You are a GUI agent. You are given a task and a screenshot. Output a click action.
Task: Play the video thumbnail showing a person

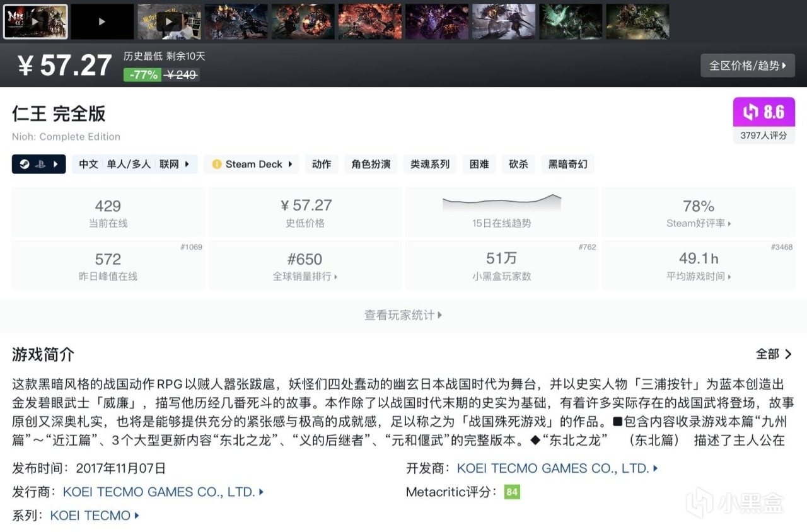[169, 21]
